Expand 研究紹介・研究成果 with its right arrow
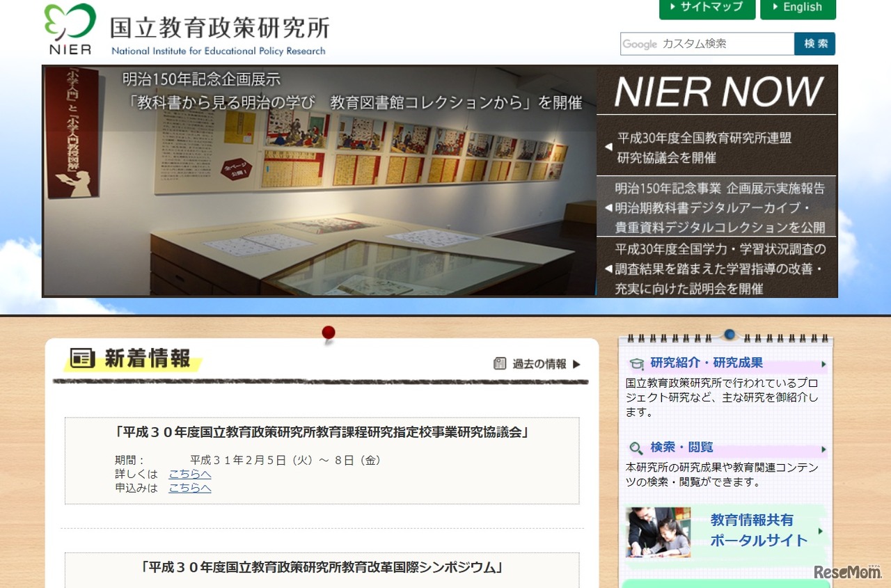The height and width of the screenshot is (588, 891). [823, 364]
